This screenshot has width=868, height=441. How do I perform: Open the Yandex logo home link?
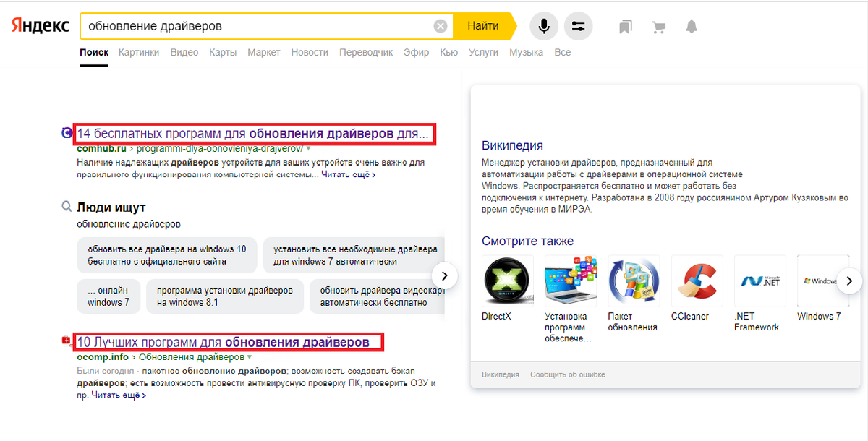[41, 26]
